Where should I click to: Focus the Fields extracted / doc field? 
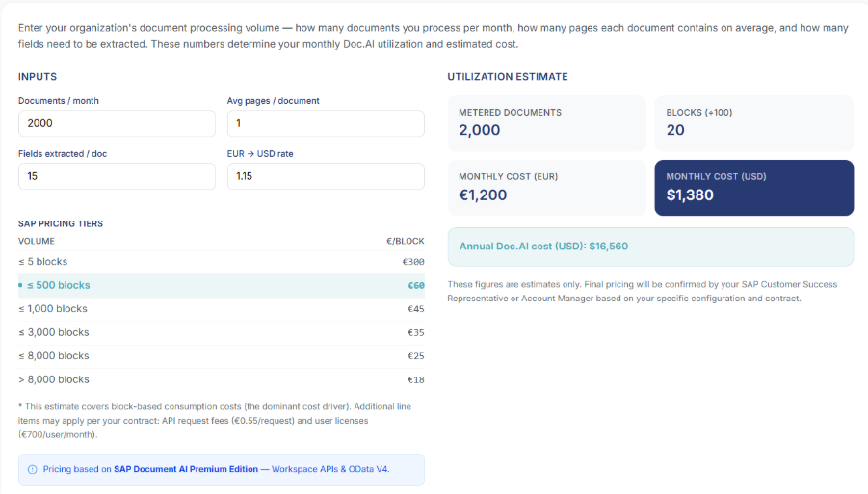[117, 176]
